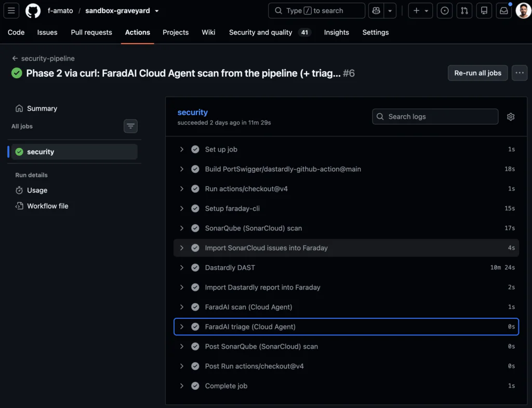The image size is (532, 408).
Task: Click the search bar in header
Action: 316,11
